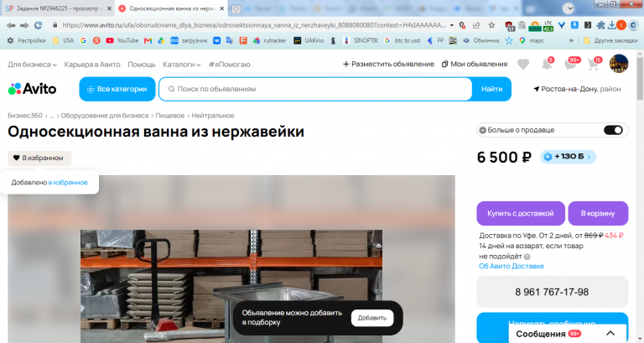Click the Avito logo
Image resolution: width=644 pixels, height=343 pixels.
click(32, 89)
